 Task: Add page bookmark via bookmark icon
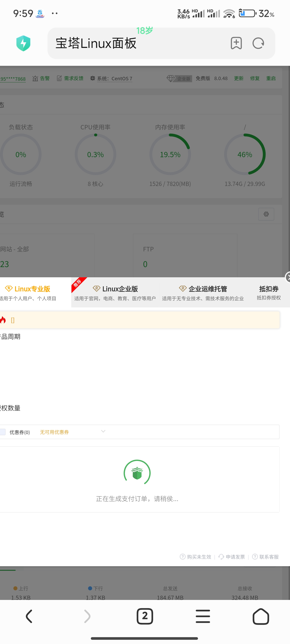[x=236, y=43]
